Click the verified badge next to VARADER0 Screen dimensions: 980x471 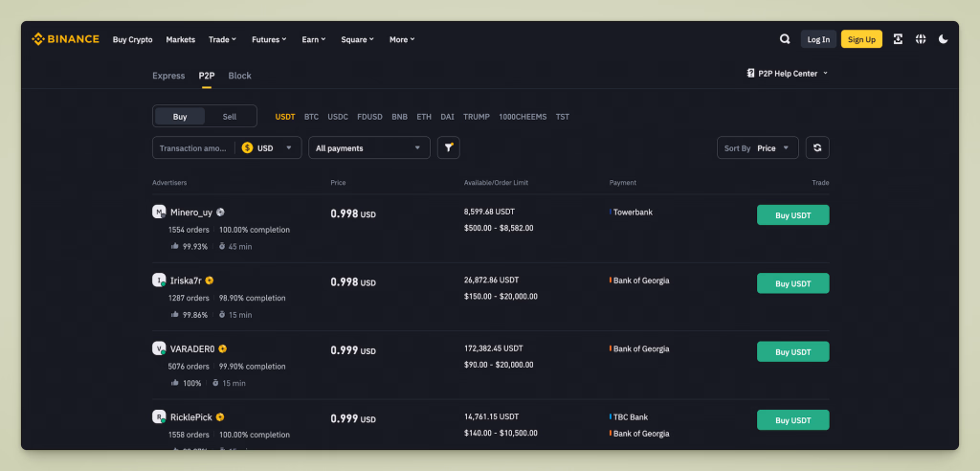pyautogui.click(x=222, y=349)
